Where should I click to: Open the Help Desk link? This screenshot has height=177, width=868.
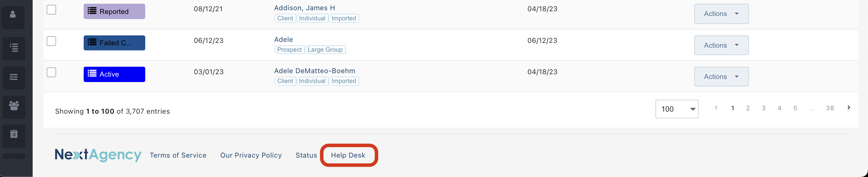point(348,155)
